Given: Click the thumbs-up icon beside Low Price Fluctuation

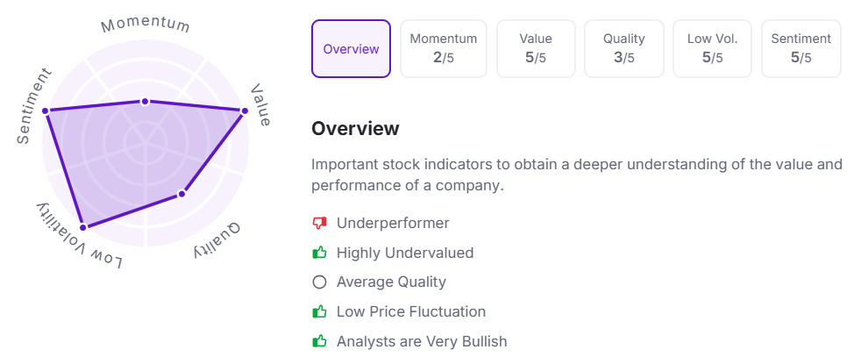Looking at the screenshot, I should (319, 311).
